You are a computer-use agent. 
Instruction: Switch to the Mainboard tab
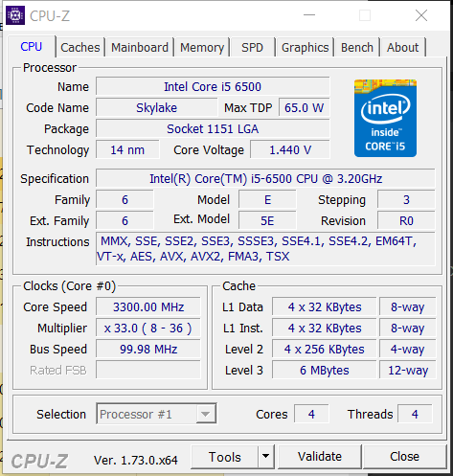click(x=140, y=47)
